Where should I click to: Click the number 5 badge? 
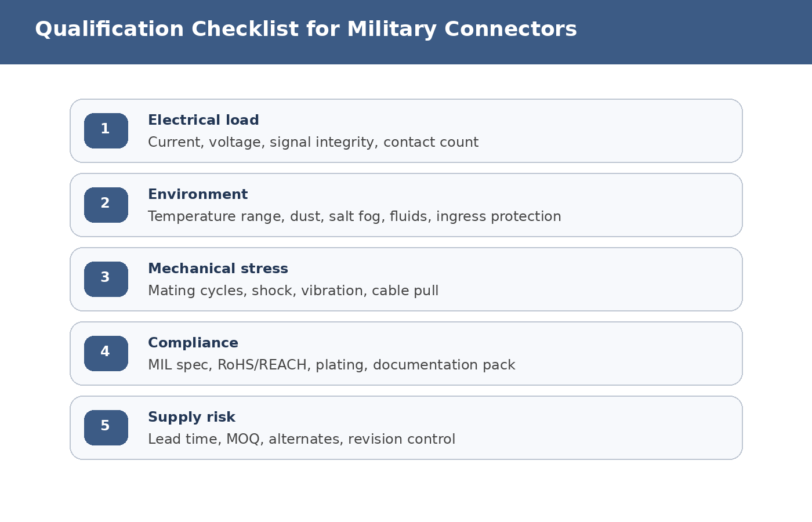tap(106, 427)
